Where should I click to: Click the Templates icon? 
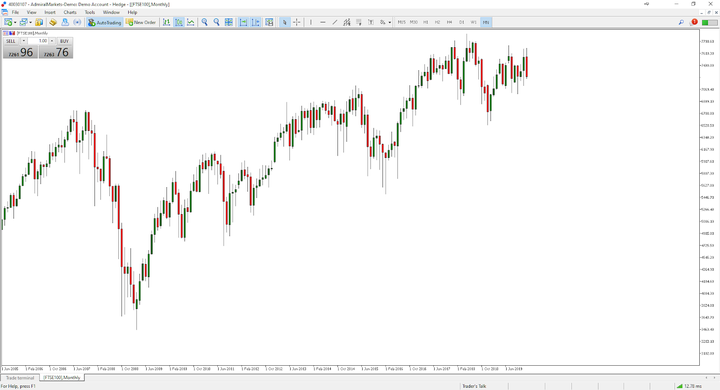pos(270,22)
